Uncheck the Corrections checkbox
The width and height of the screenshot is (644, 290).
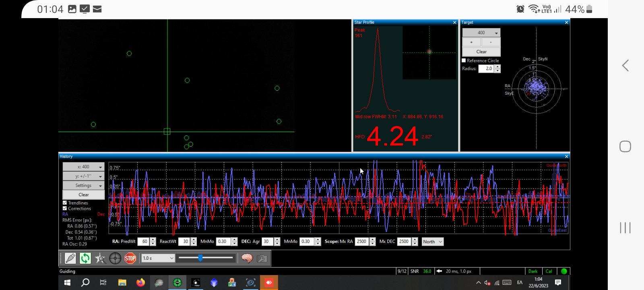(65, 209)
